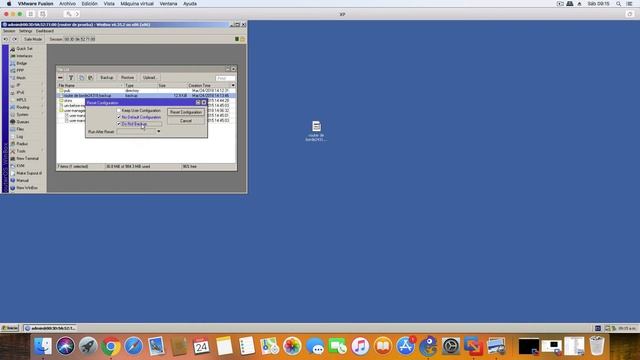Open Radius in WinBox sidebar
640x360 pixels.
[22, 144]
